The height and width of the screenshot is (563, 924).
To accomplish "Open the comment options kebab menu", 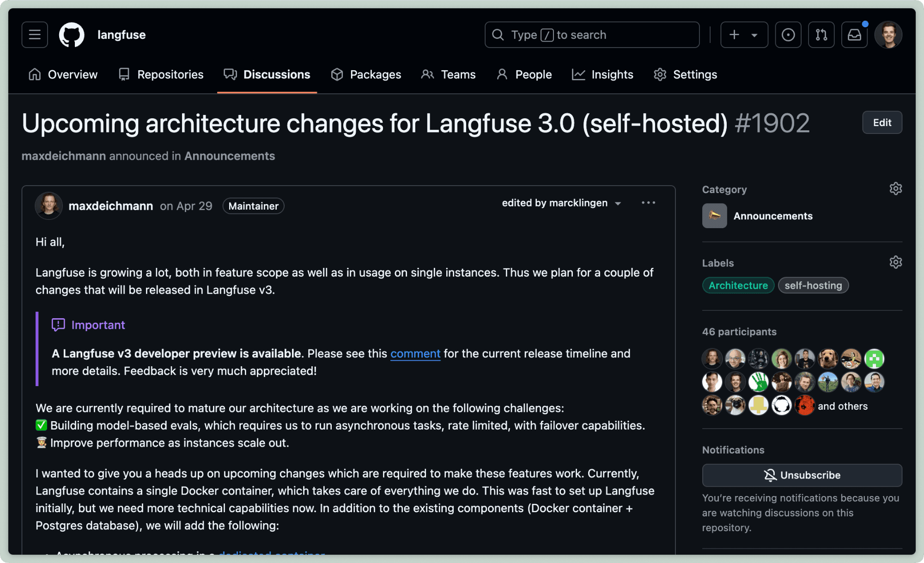I will 648,202.
